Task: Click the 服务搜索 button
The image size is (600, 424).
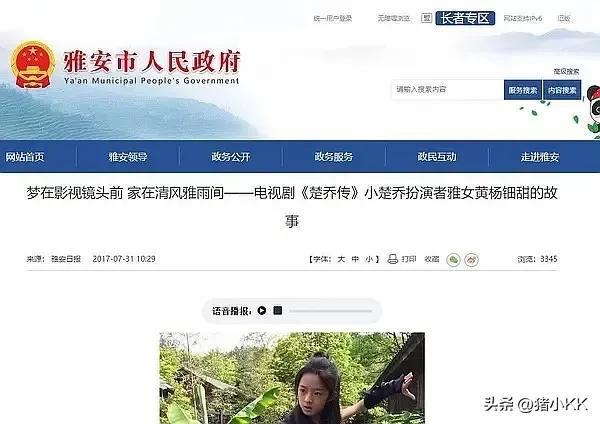Action: click(x=523, y=90)
